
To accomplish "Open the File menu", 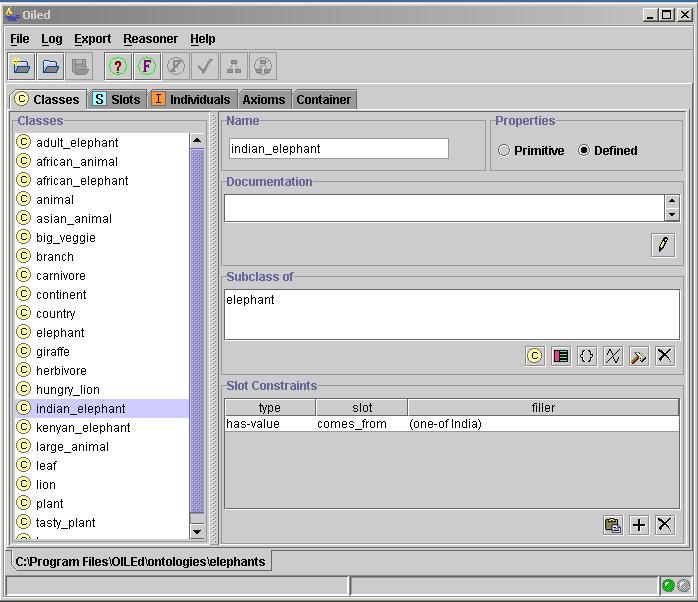I will pos(20,39).
